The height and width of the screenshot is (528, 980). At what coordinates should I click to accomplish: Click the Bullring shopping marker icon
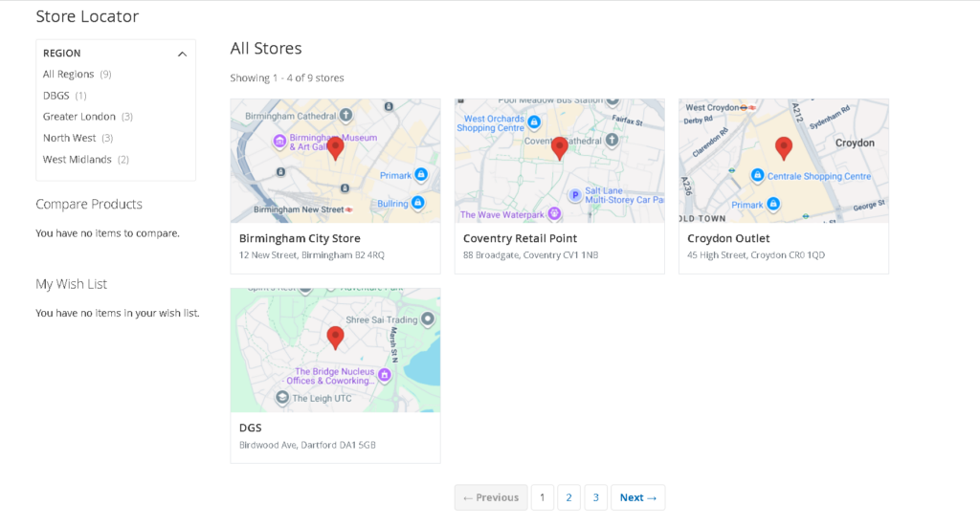[417, 203]
